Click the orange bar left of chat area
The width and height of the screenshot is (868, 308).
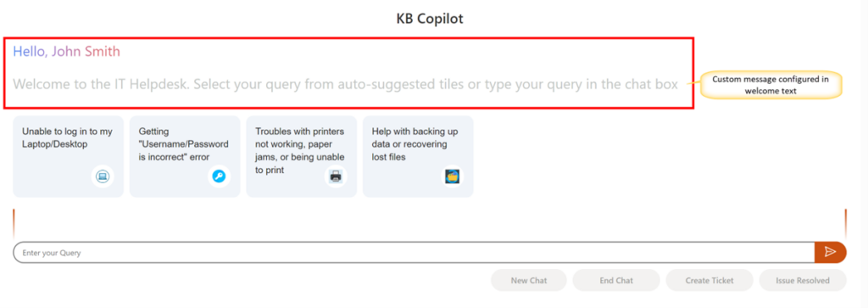point(14,221)
